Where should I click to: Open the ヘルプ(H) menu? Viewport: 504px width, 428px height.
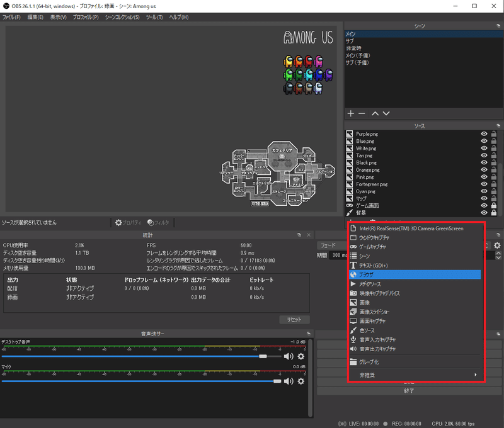tap(179, 17)
